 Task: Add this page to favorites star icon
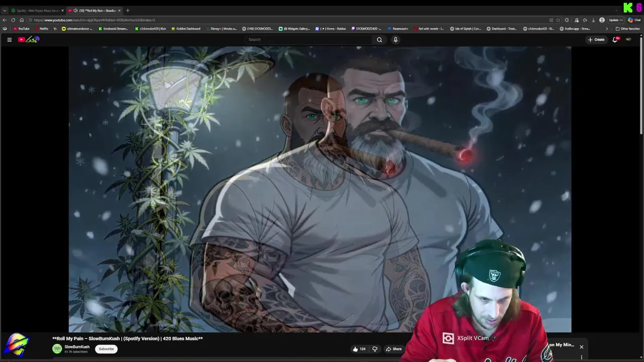(558, 20)
